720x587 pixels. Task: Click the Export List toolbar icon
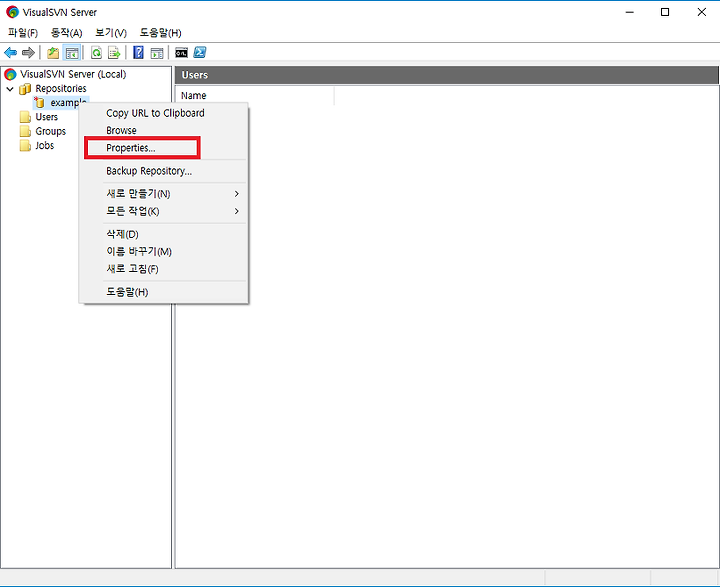tap(114, 53)
